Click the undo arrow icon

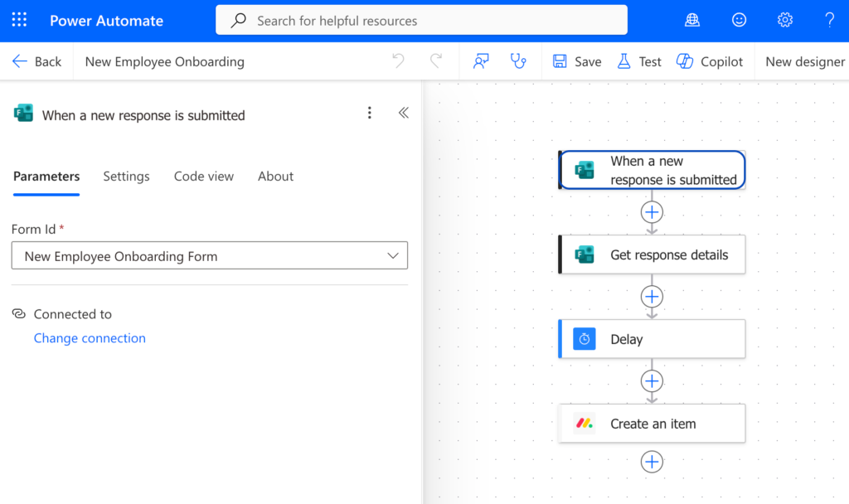coord(399,61)
